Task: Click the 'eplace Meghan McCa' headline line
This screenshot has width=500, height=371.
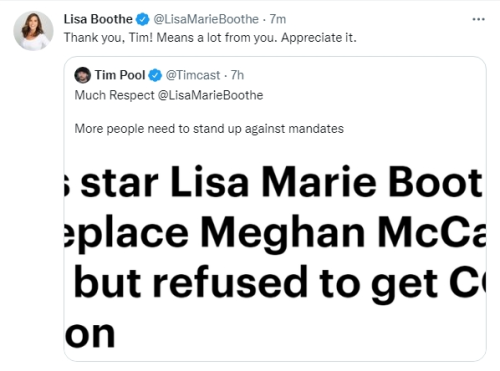Action: point(275,232)
